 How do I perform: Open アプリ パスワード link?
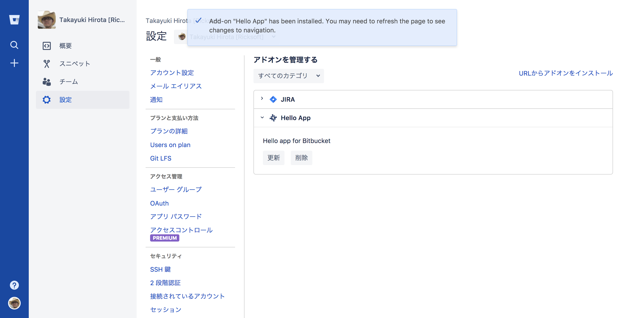pyautogui.click(x=176, y=216)
